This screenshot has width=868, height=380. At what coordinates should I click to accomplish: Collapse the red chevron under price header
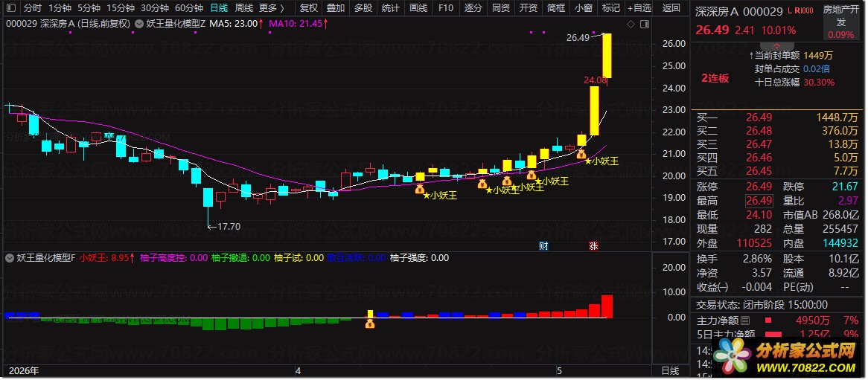tap(776, 45)
